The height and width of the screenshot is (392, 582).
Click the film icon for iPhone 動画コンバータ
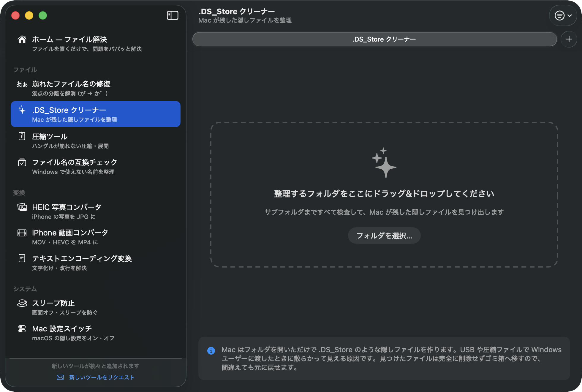pyautogui.click(x=22, y=233)
